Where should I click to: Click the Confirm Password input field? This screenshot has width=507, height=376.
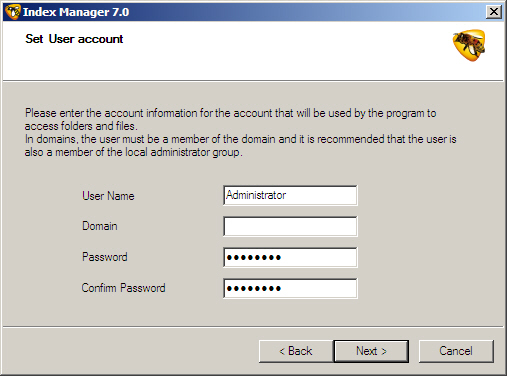coord(290,288)
